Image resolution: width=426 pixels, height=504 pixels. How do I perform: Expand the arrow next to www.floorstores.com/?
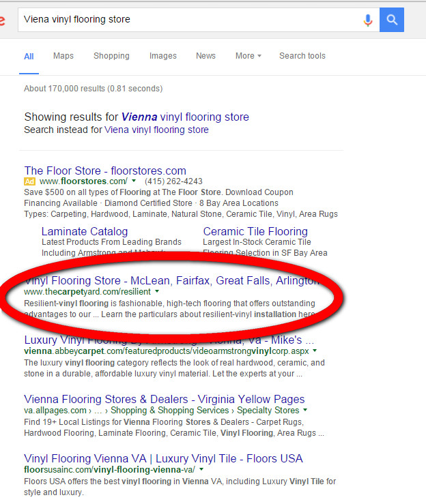[x=134, y=181]
